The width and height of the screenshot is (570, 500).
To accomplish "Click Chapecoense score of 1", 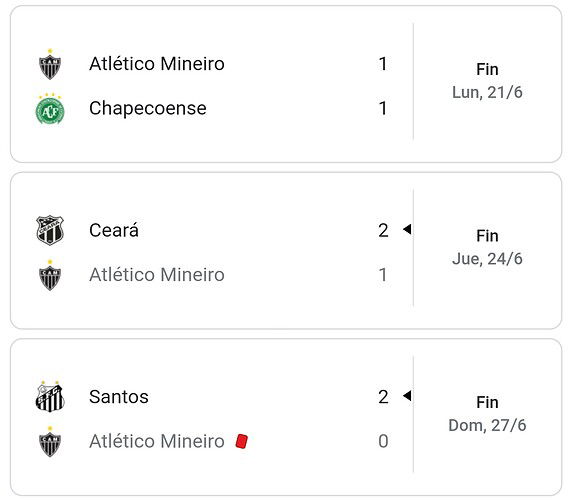I will click(x=383, y=108).
